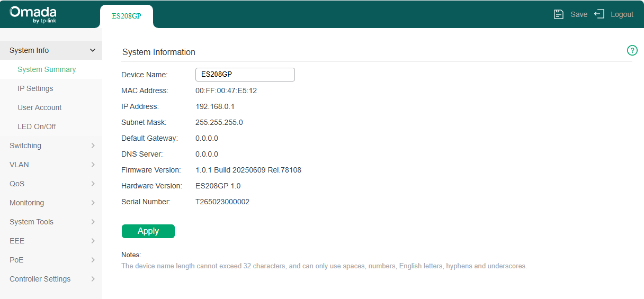Click the Save disk icon
This screenshot has height=299, width=644.
558,14
